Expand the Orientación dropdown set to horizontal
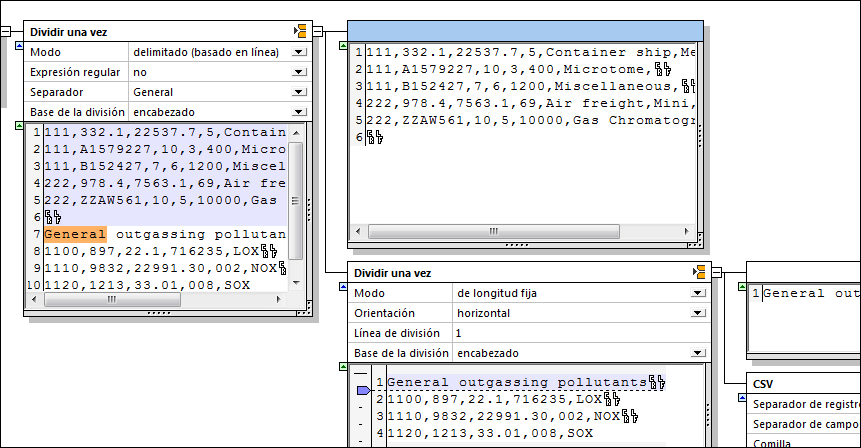The height and width of the screenshot is (448, 861). tap(697, 313)
